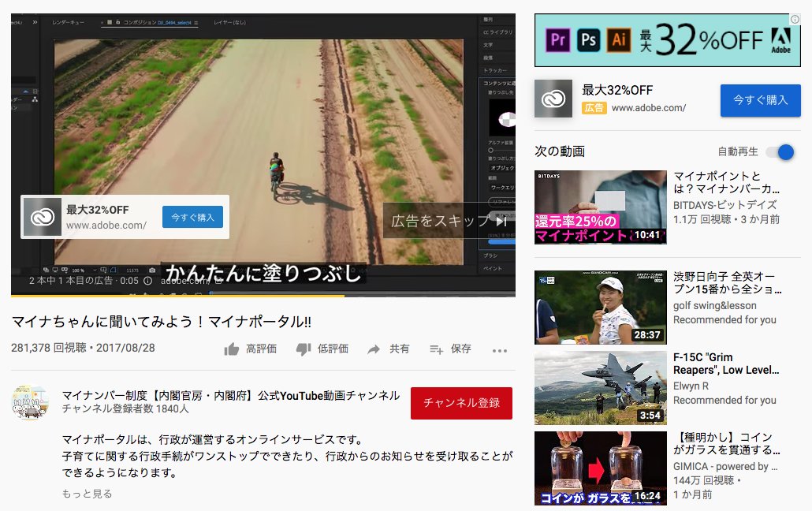Toggle the 自動再生 autoplay switch
The height and width of the screenshot is (511, 812).
(780, 152)
